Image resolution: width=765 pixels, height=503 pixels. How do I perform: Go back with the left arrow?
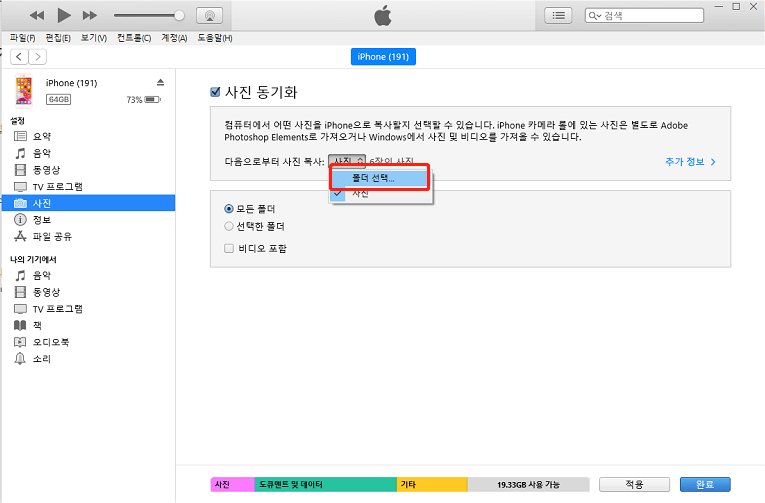coord(19,57)
